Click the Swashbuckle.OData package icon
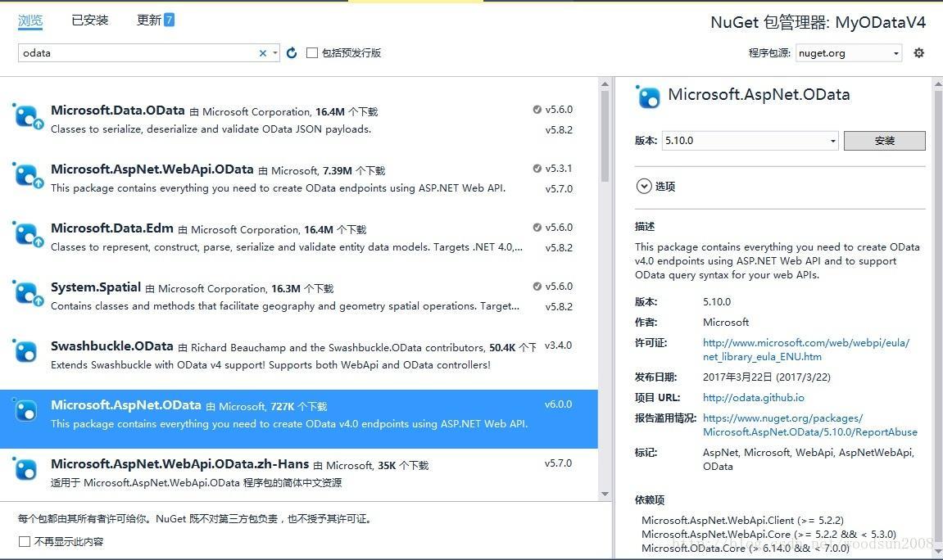943x560 pixels. (25, 351)
